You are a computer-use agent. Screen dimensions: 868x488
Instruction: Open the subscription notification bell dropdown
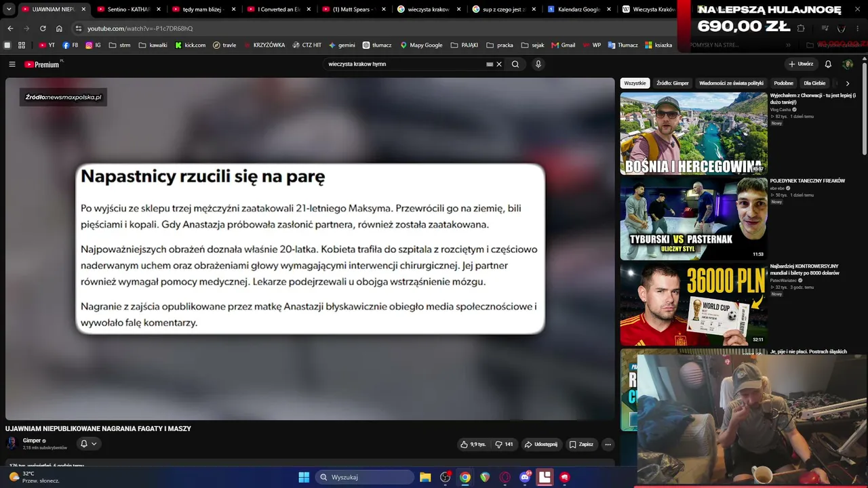point(88,444)
